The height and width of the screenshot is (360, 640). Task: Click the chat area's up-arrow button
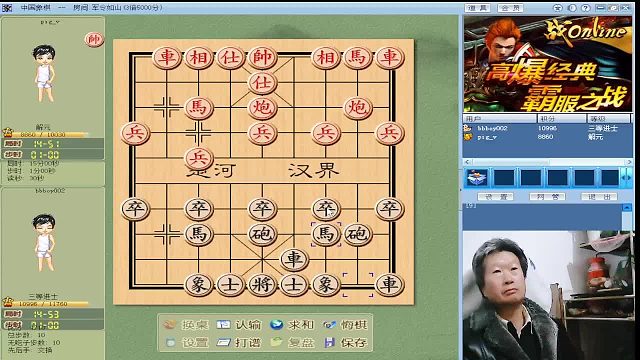627,208
